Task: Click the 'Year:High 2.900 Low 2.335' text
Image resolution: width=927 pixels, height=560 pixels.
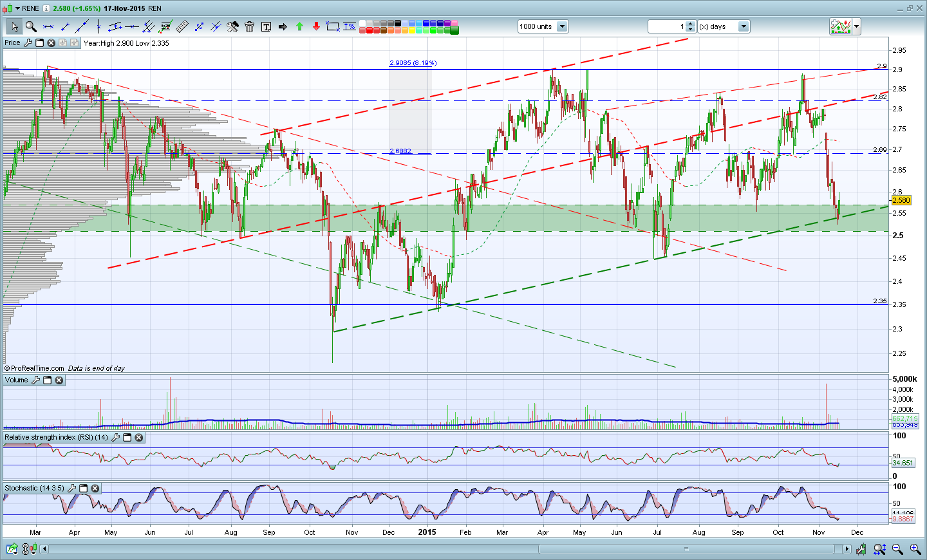Action: 126,44
